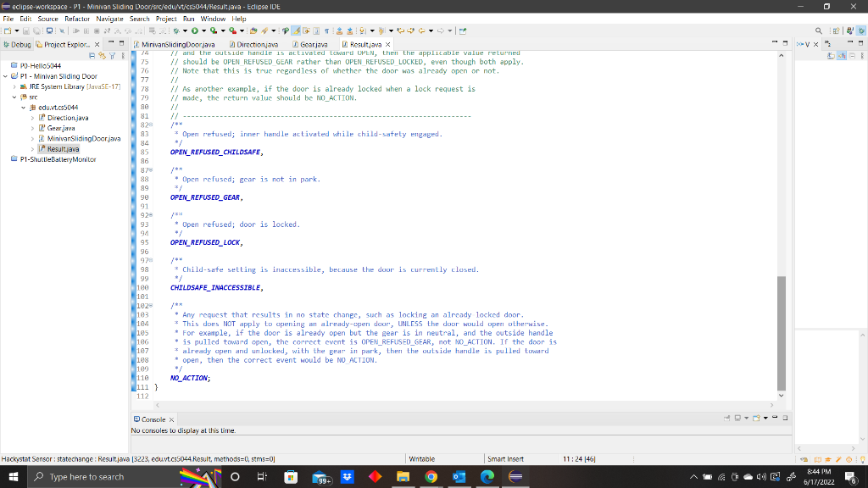
Task: Collapse the src folder
Action: click(x=14, y=97)
